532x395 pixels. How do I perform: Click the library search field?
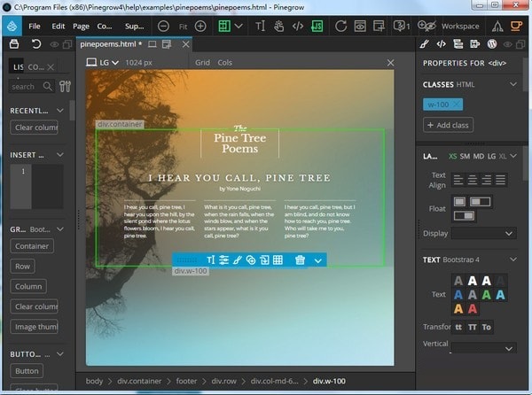tap(30, 87)
